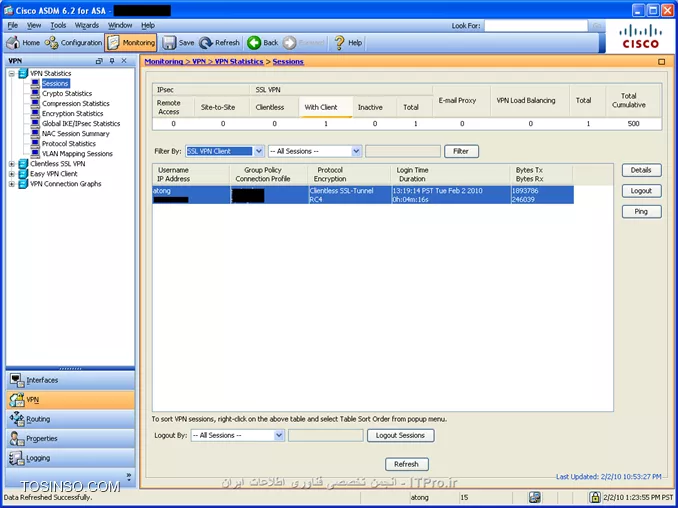Click the Monitoring breadcrumb link
This screenshot has width=678, height=508.
click(x=164, y=61)
